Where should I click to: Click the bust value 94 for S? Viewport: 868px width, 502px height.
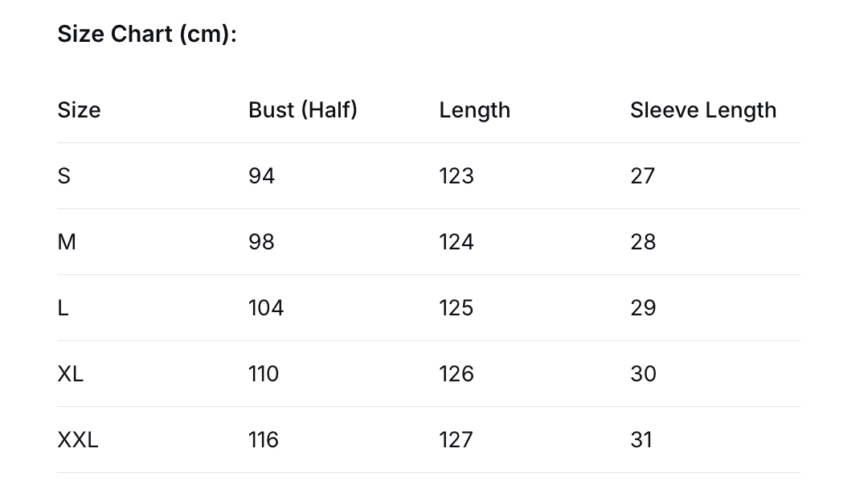click(261, 176)
